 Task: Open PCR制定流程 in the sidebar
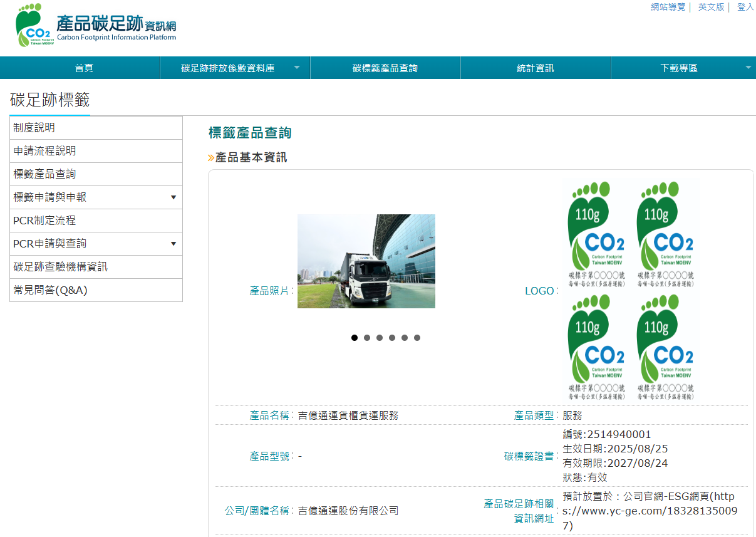[x=96, y=221]
